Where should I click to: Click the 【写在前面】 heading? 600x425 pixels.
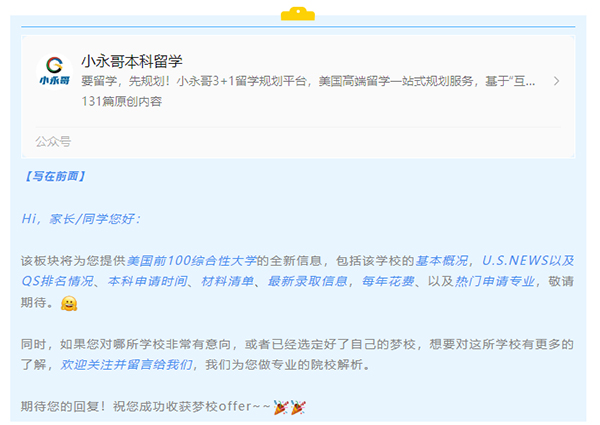point(54,176)
